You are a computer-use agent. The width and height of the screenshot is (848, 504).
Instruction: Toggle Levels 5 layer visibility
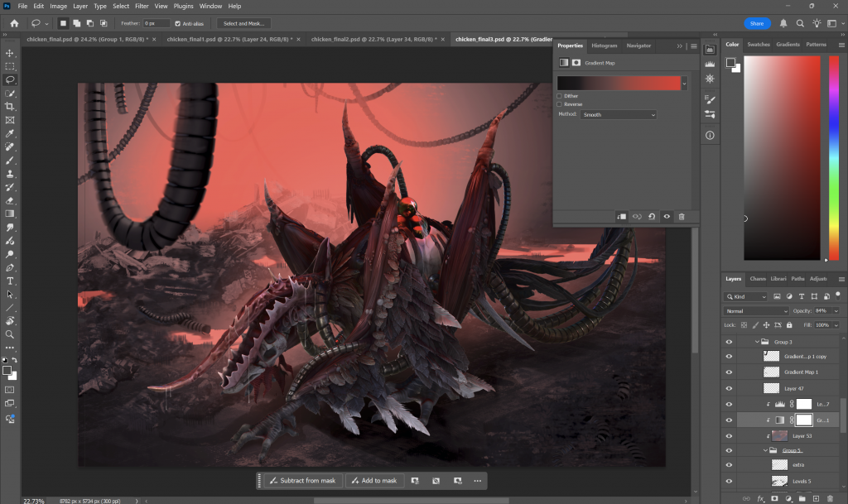(729, 482)
